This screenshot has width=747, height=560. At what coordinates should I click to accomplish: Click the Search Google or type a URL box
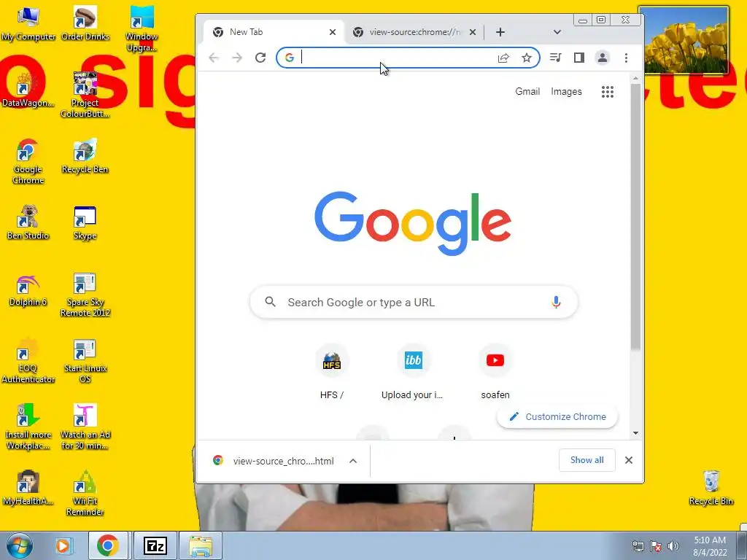pyautogui.click(x=414, y=302)
